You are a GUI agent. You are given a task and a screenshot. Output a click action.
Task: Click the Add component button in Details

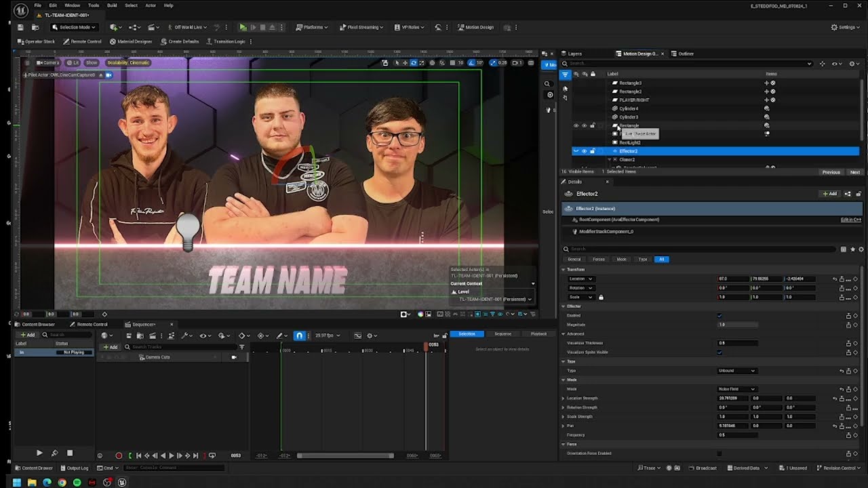tap(829, 194)
